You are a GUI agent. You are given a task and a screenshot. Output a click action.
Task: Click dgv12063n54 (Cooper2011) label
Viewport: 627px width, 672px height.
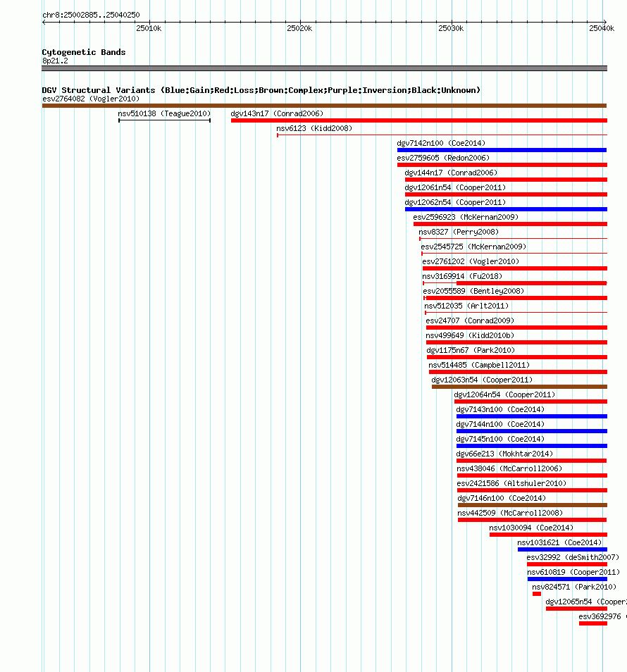pos(482,380)
